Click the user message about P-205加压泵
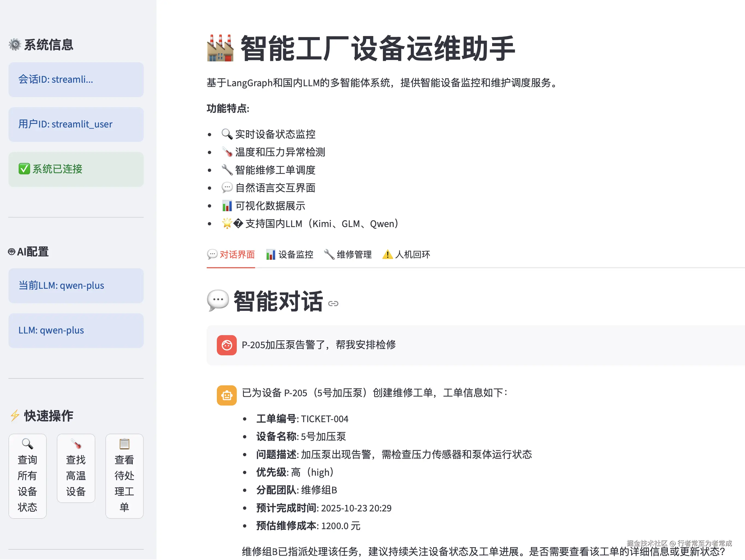This screenshot has height=560, width=745. (319, 345)
